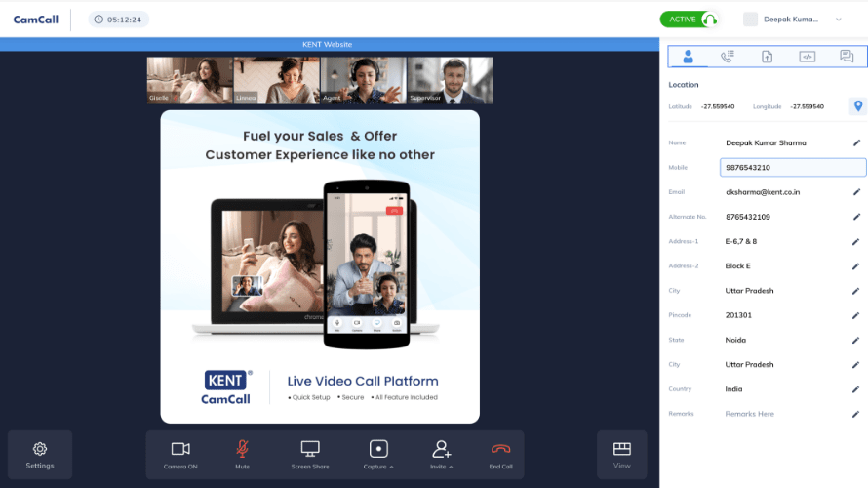Select the Agent video thumbnail

[x=364, y=80]
